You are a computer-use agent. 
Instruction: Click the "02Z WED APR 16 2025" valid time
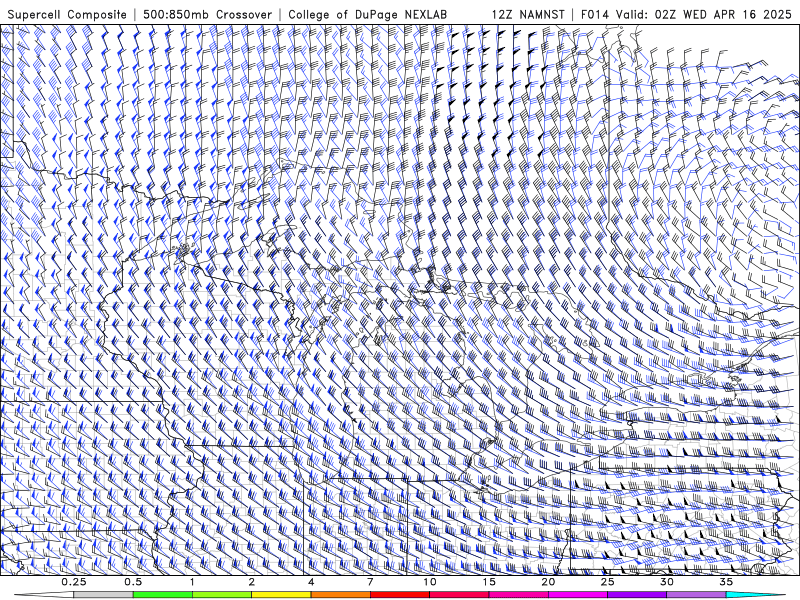(723, 14)
